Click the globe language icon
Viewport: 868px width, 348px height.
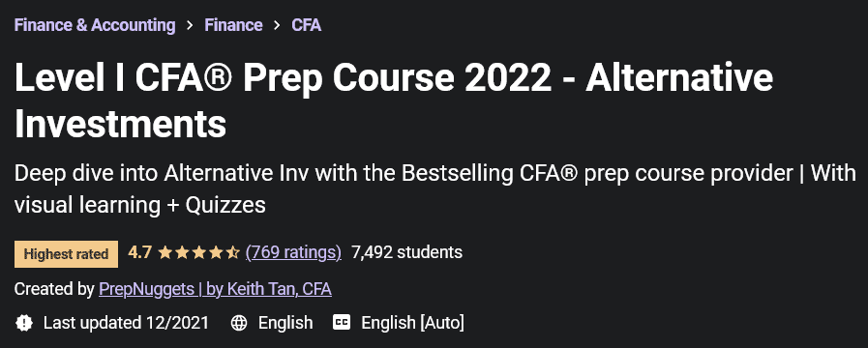(239, 323)
